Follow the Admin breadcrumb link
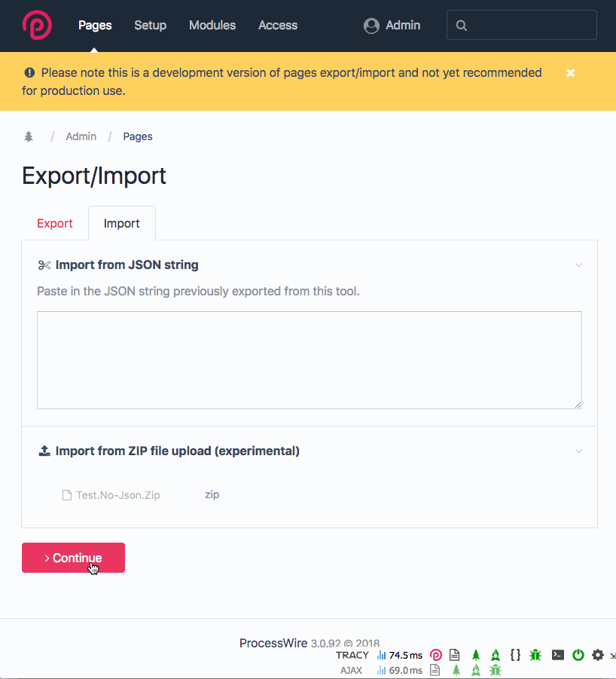This screenshot has height=679, width=616. pos(81,136)
